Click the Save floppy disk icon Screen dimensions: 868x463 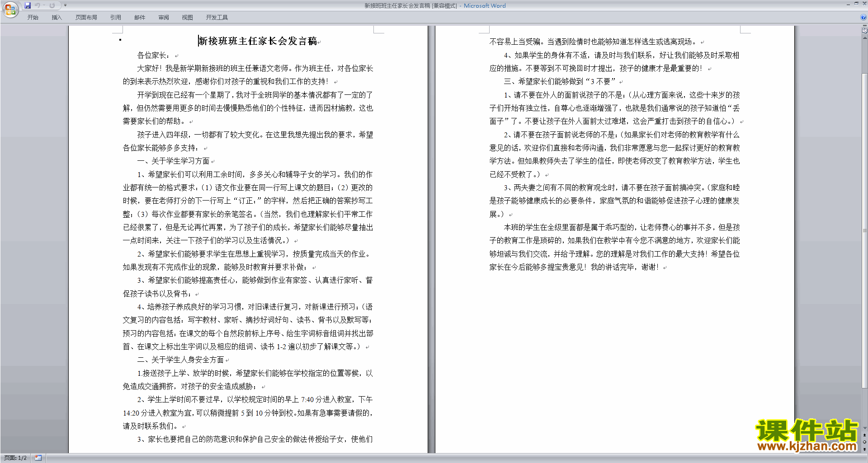28,5
